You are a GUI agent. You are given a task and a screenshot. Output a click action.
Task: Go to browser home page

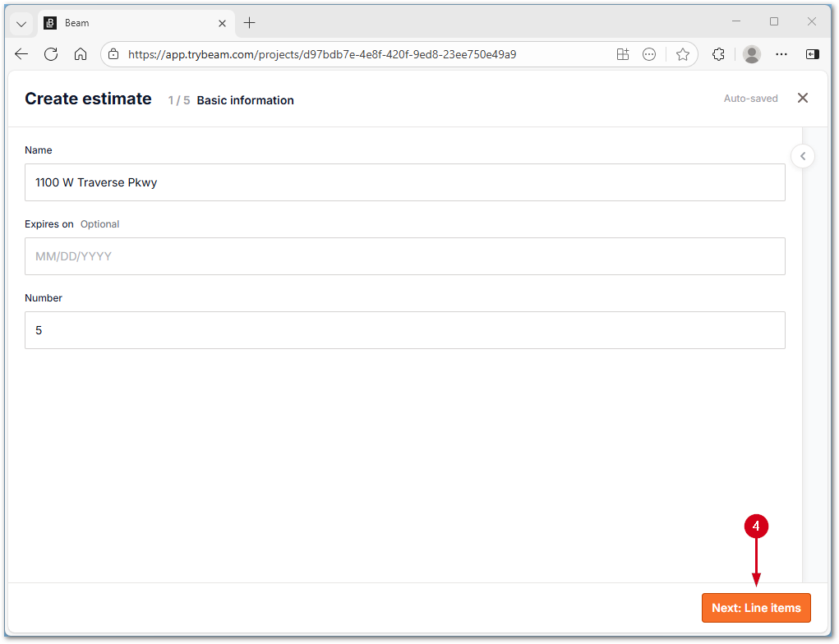[81, 53]
